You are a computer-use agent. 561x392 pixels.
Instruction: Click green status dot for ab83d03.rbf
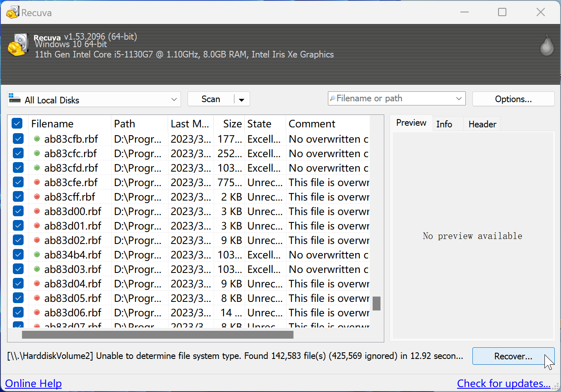tap(37, 269)
